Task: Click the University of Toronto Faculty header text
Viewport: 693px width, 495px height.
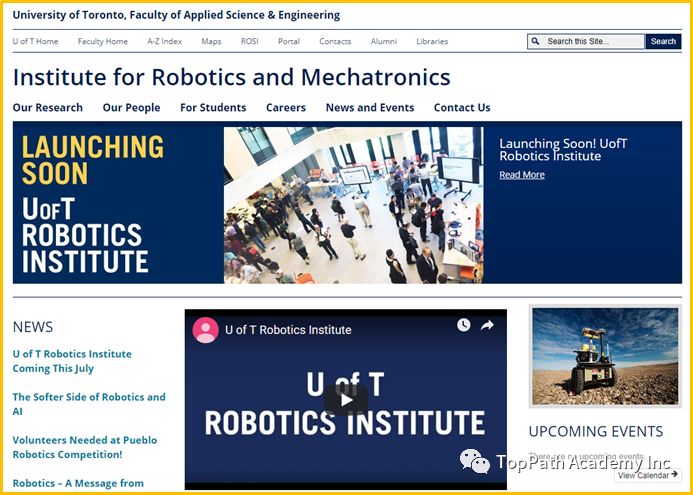Action: pyautogui.click(x=176, y=15)
